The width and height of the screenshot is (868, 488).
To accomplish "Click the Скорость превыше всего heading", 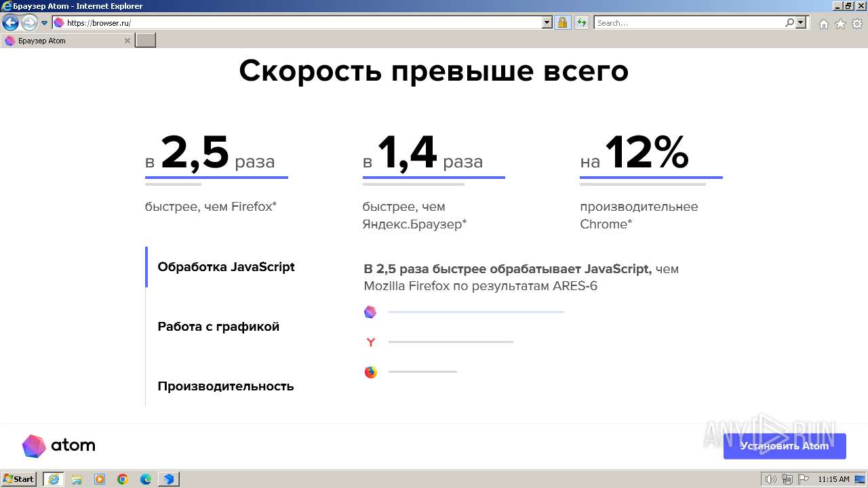I will [434, 70].
